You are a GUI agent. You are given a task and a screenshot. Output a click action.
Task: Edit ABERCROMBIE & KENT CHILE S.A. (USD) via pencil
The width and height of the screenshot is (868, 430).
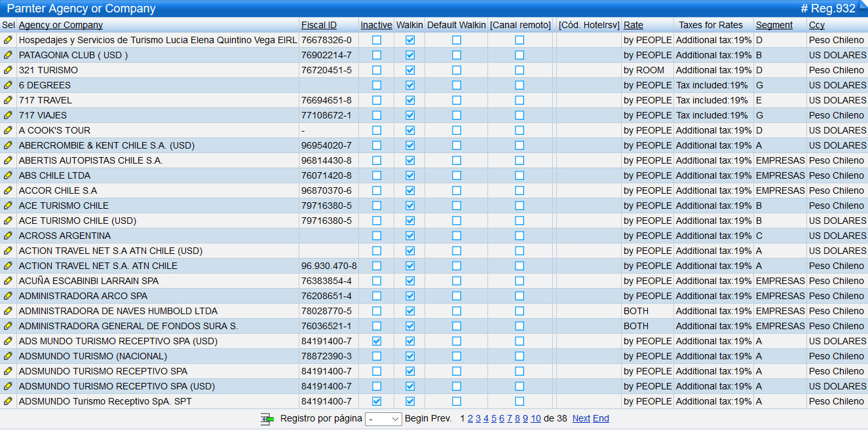8,145
